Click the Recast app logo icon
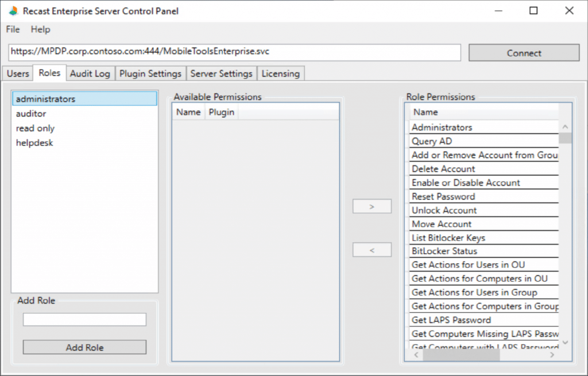Image resolution: width=588 pixels, height=376 pixels. pos(14,11)
